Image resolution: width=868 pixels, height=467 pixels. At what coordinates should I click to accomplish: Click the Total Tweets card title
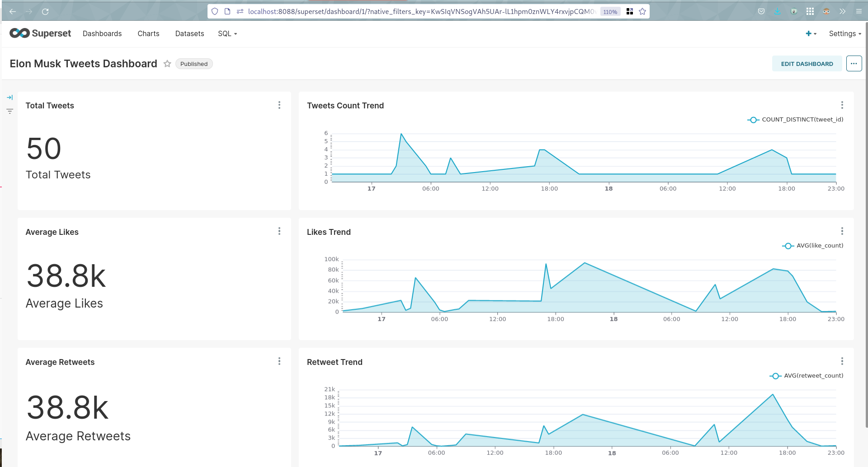point(50,106)
